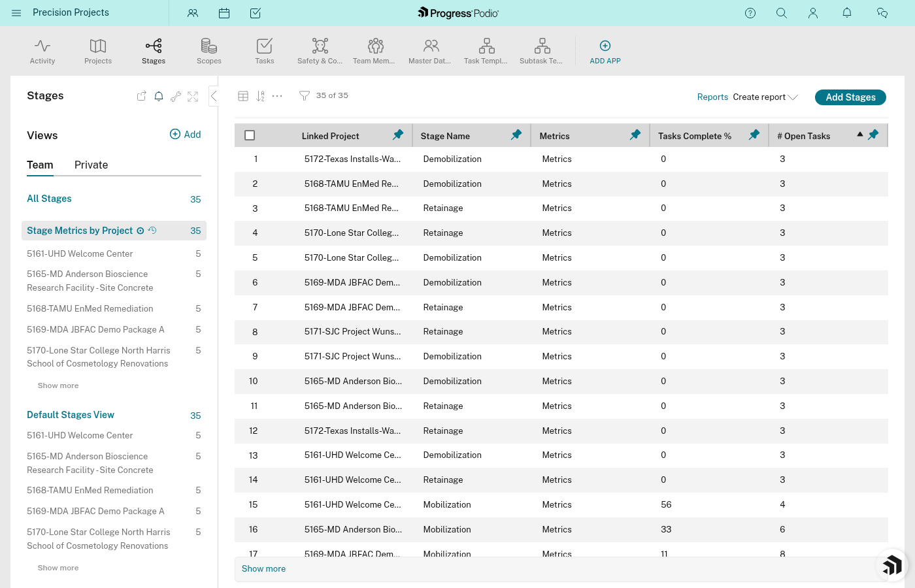Enable notifications via the bell icon in Stages panel
The image size is (915, 588).
coord(158,95)
